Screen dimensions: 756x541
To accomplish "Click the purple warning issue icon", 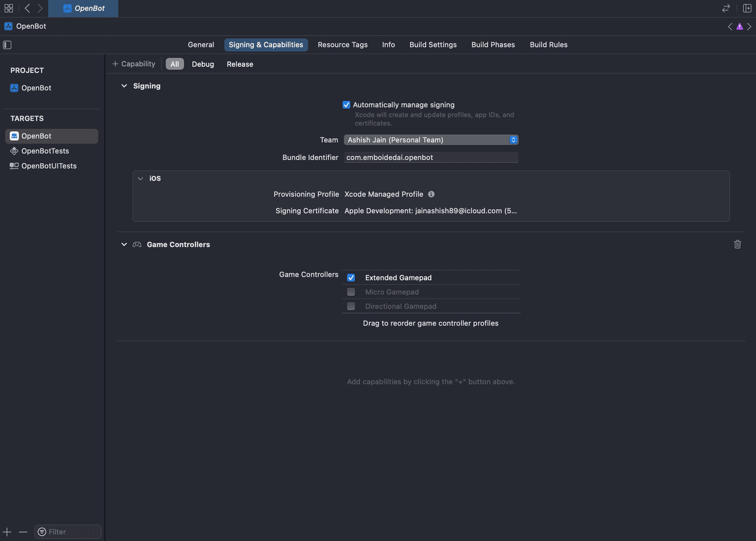I will tap(739, 26).
